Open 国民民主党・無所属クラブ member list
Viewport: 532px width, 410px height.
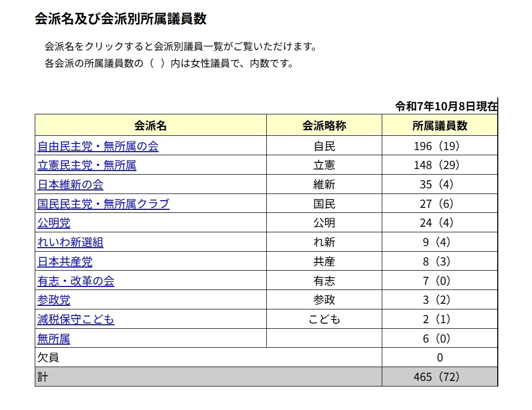coord(103,204)
